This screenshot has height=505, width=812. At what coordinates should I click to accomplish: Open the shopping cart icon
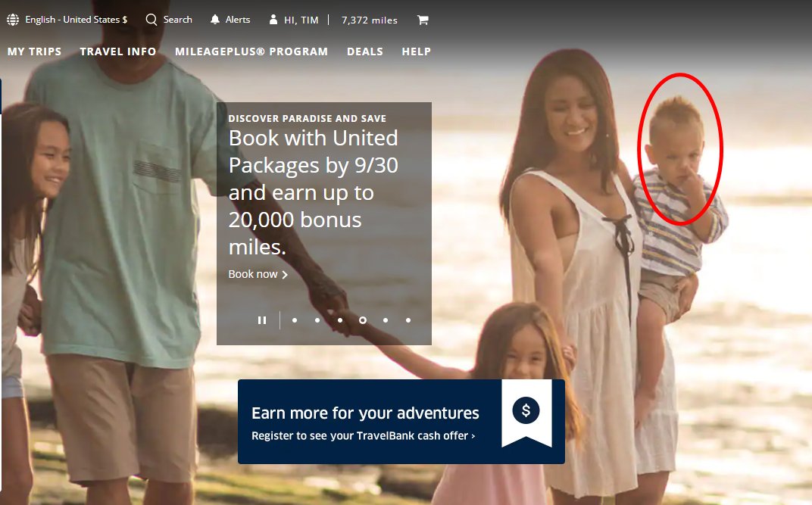pos(423,20)
